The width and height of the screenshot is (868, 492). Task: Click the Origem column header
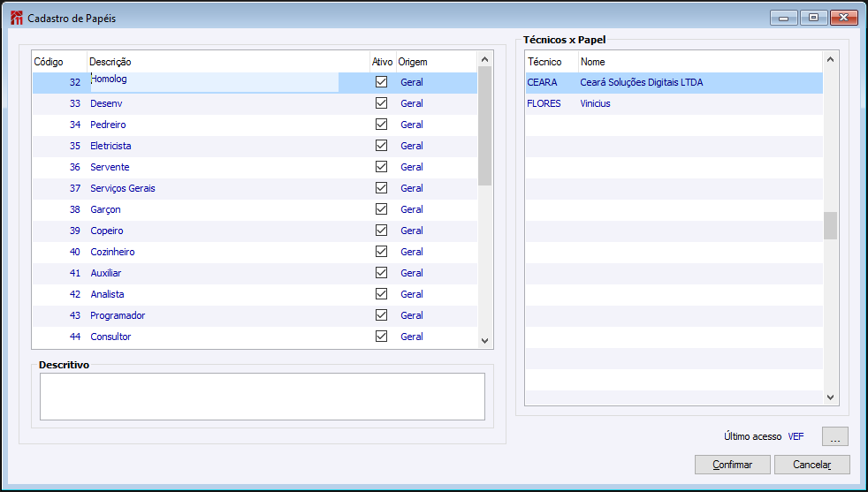point(437,62)
